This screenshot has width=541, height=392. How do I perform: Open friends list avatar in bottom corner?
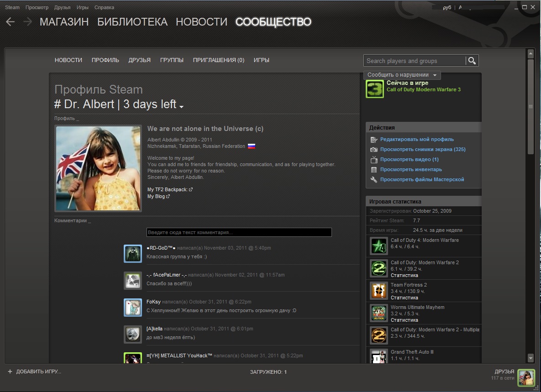point(526,377)
